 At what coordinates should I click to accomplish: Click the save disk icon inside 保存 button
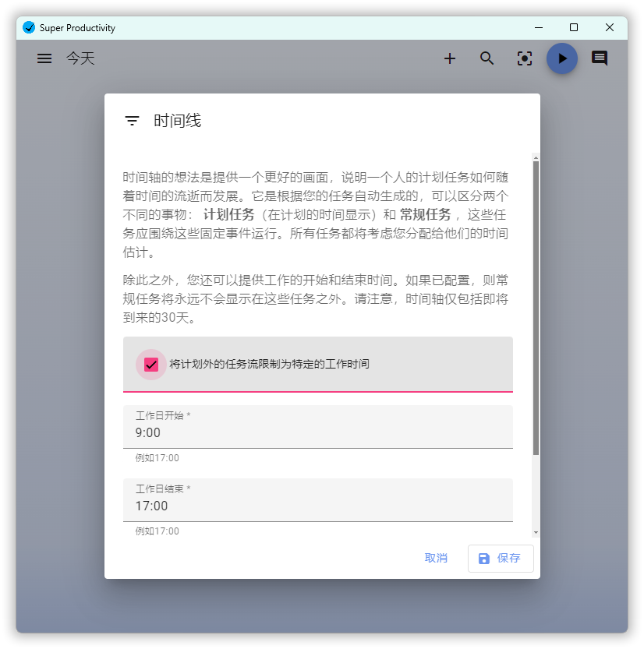pyautogui.click(x=483, y=558)
